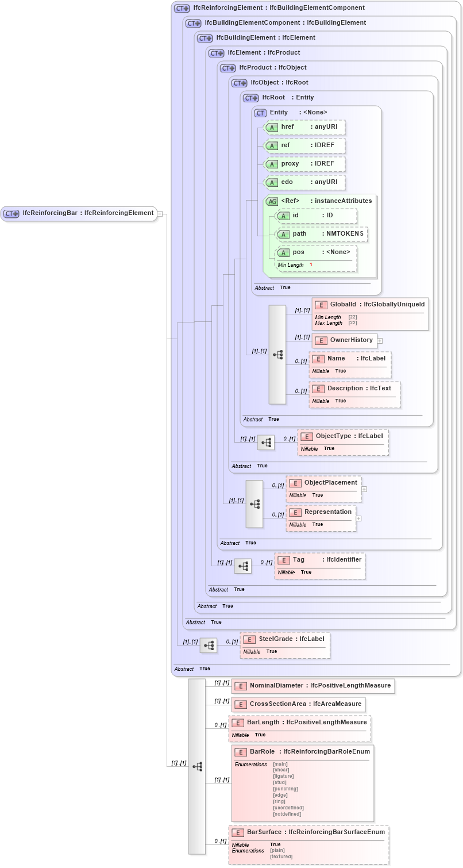Click the NominalDiameter element icon

(x=240, y=686)
